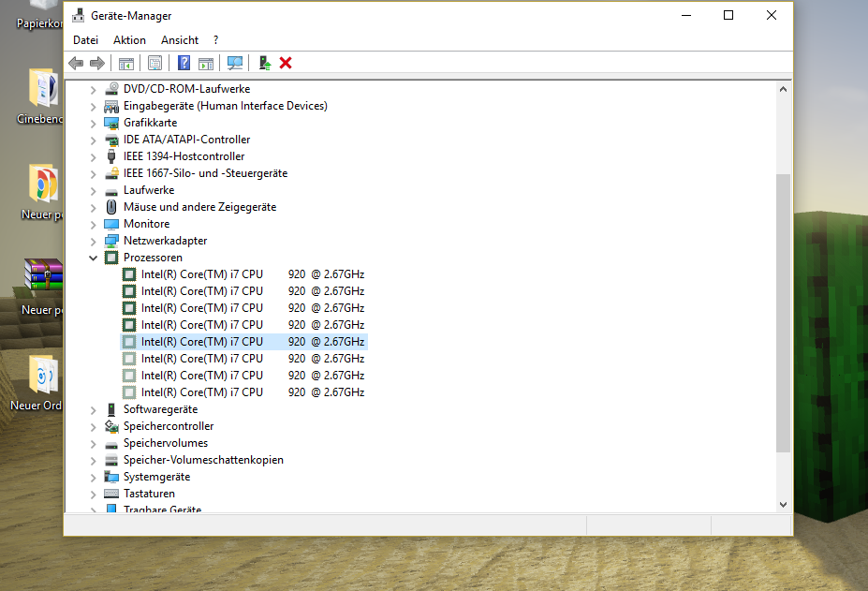Click the red X uninstall device icon
The height and width of the screenshot is (591, 868).
(x=286, y=63)
